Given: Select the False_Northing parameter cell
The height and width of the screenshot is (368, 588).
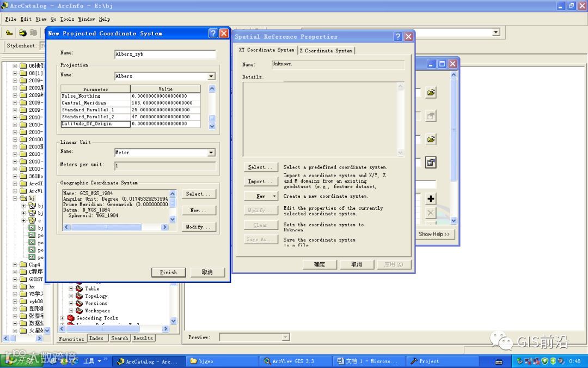Looking at the screenshot, I should coord(96,96).
